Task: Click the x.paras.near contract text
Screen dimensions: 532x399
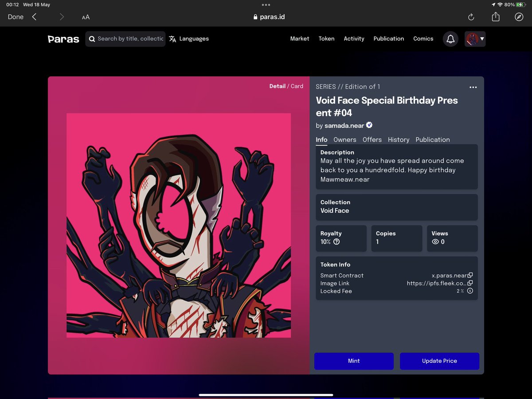Action: (x=449, y=275)
